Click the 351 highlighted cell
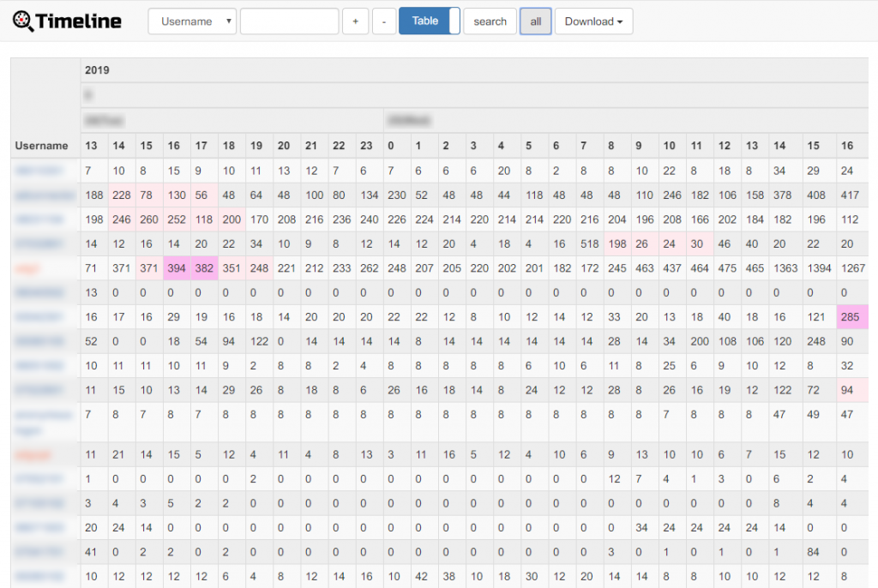878x588 pixels. 232,268
